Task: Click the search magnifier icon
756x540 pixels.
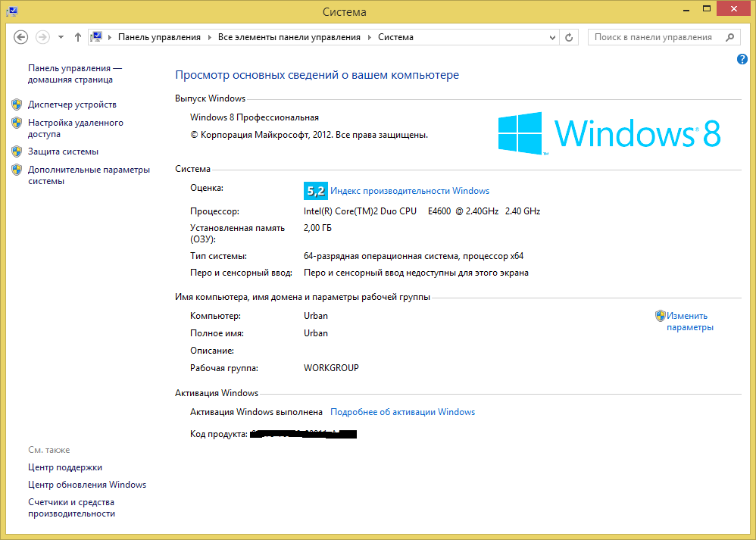Action: [x=729, y=37]
